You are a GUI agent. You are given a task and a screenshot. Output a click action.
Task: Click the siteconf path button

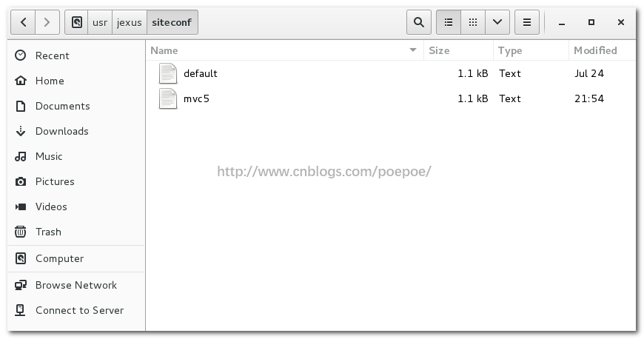pyautogui.click(x=172, y=22)
